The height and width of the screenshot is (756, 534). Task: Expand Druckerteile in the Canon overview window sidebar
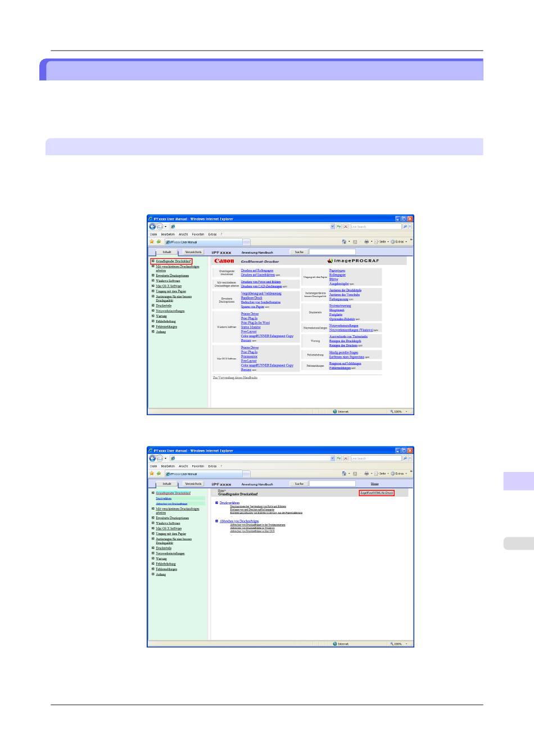153,305
